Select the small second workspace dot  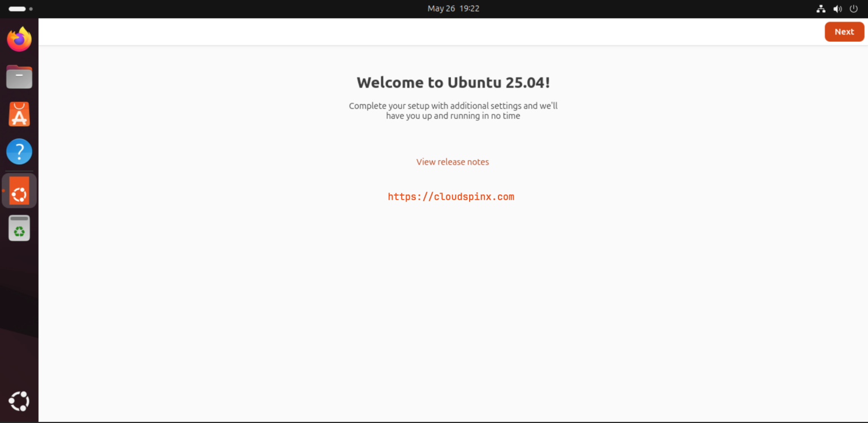click(31, 9)
